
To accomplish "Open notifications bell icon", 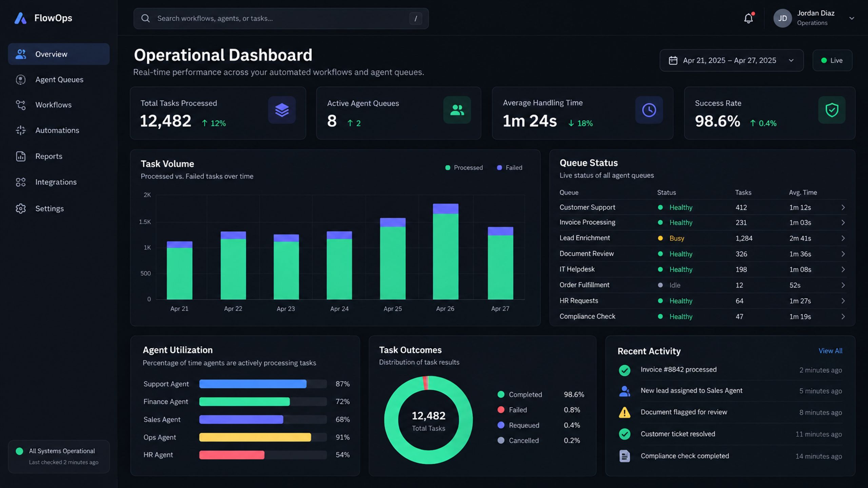I will 748,18.
